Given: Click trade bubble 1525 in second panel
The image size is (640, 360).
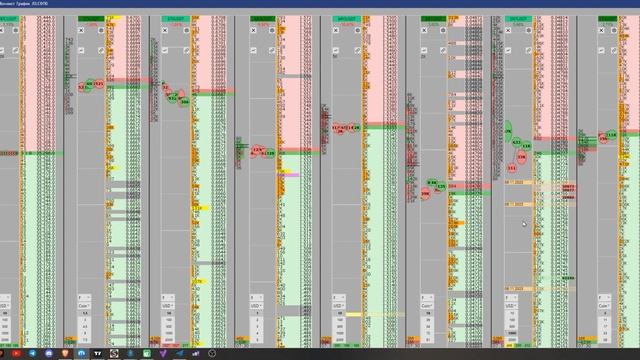Looking at the screenshot, I should (x=98, y=84).
